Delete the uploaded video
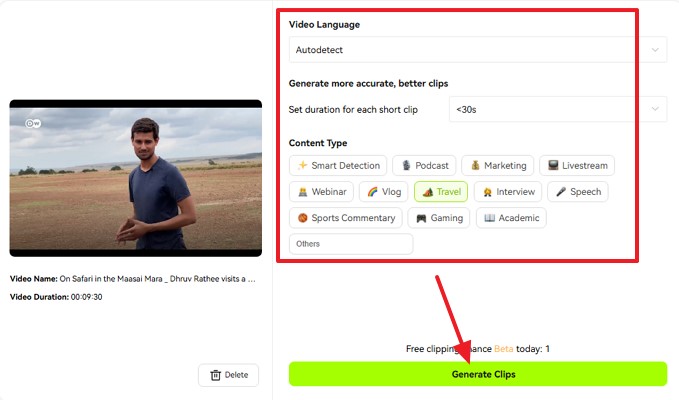 tap(229, 375)
